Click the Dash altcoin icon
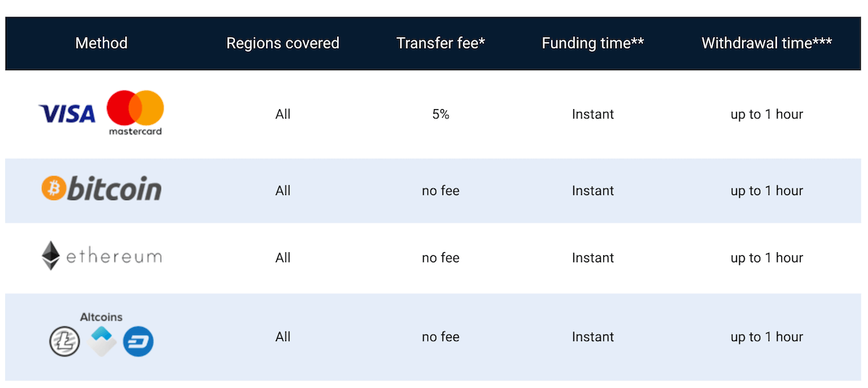 (138, 342)
